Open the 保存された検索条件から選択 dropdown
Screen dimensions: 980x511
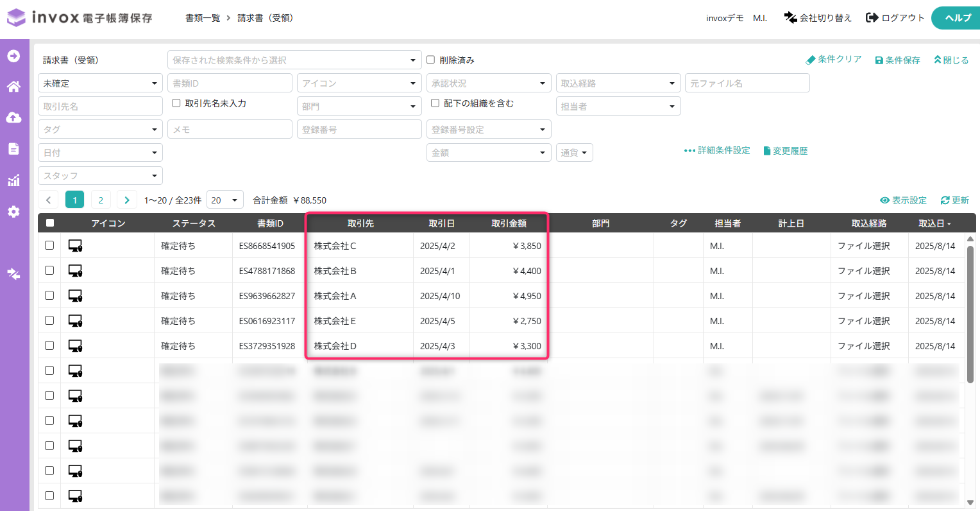(294, 60)
